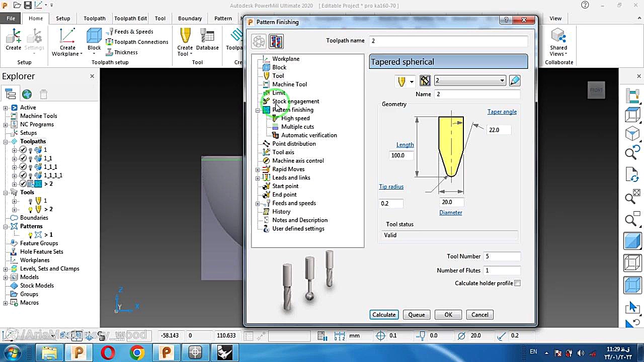Open Shared Views in Collaborate group

[558, 41]
